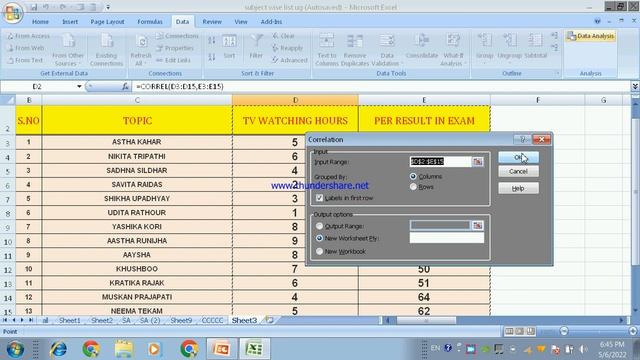640x360 pixels.
Task: Click Clear filter button
Action: pyautogui.click(x=283, y=36)
